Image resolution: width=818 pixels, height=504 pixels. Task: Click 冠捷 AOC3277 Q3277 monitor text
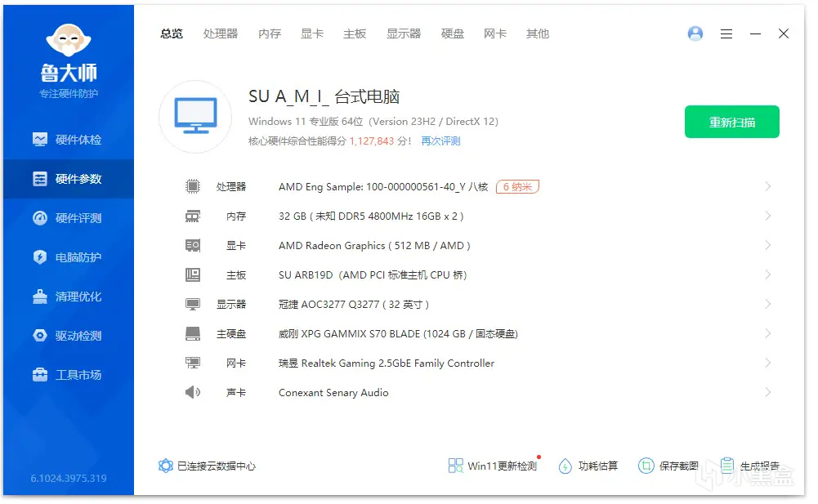coord(354,304)
